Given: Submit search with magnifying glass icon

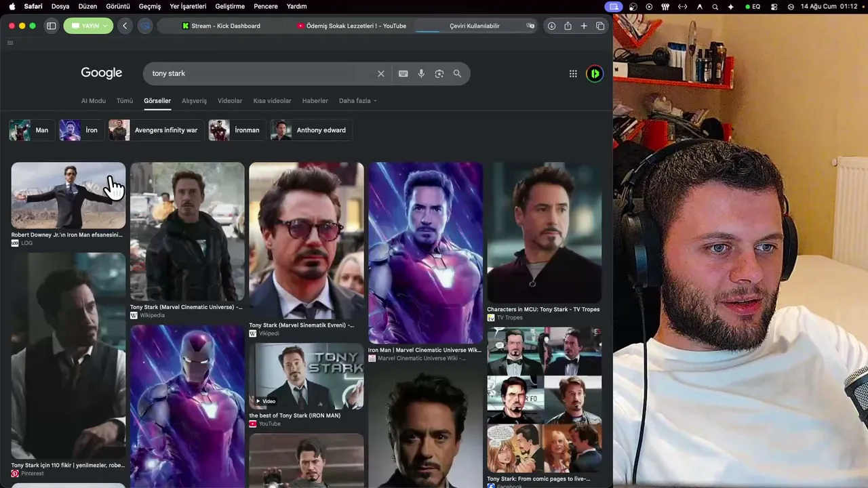Looking at the screenshot, I should pyautogui.click(x=457, y=73).
